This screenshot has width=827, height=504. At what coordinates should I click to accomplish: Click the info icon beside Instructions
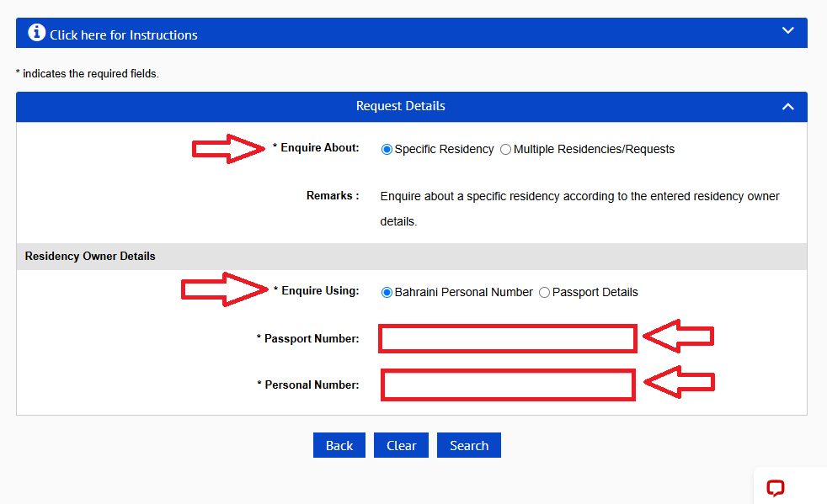(x=36, y=33)
